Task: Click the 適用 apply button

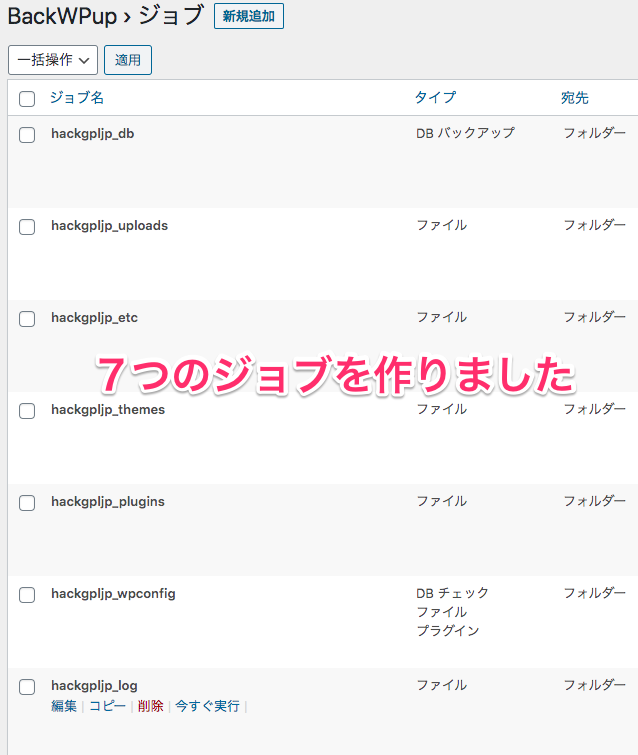Action: pos(128,60)
